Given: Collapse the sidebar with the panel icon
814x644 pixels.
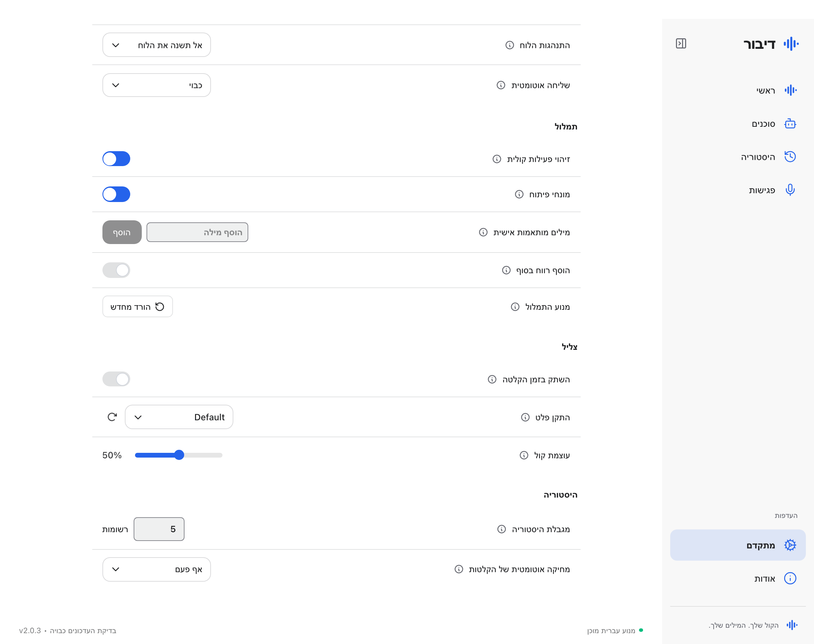Looking at the screenshot, I should 680,44.
